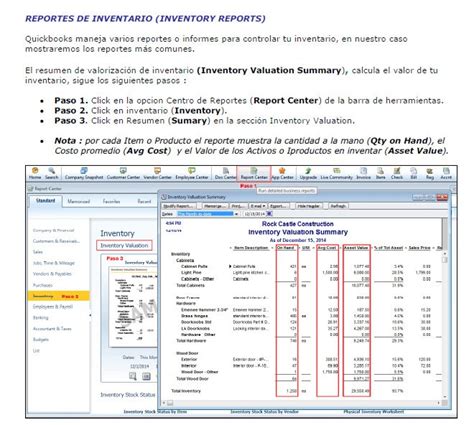This screenshot has width=474, height=425.
Task: Click the Sales Price column header
Action: coord(419,248)
